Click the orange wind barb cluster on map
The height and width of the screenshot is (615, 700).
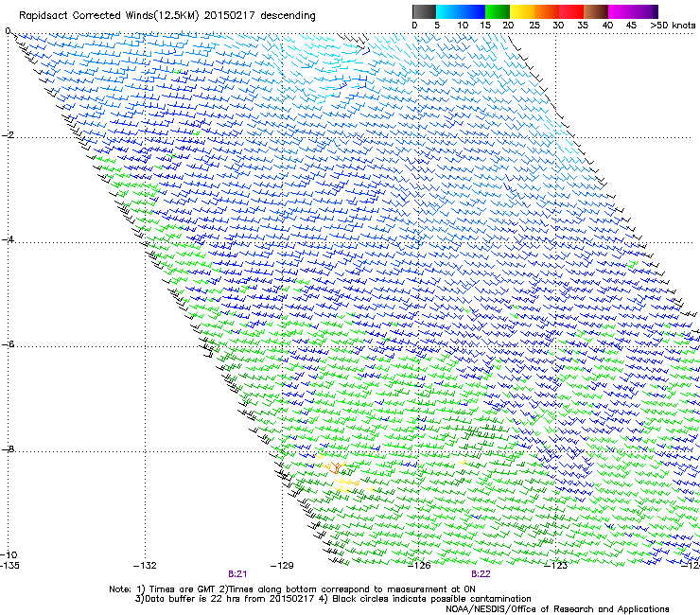(x=336, y=467)
